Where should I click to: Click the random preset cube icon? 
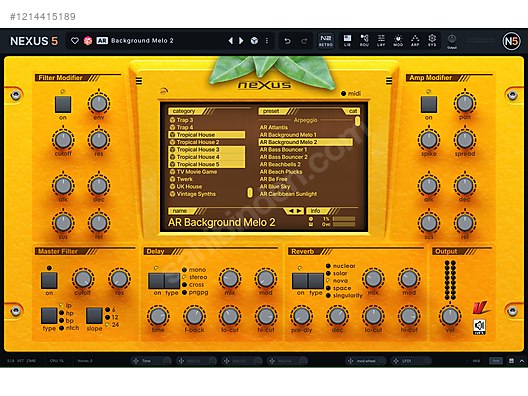[x=255, y=41]
